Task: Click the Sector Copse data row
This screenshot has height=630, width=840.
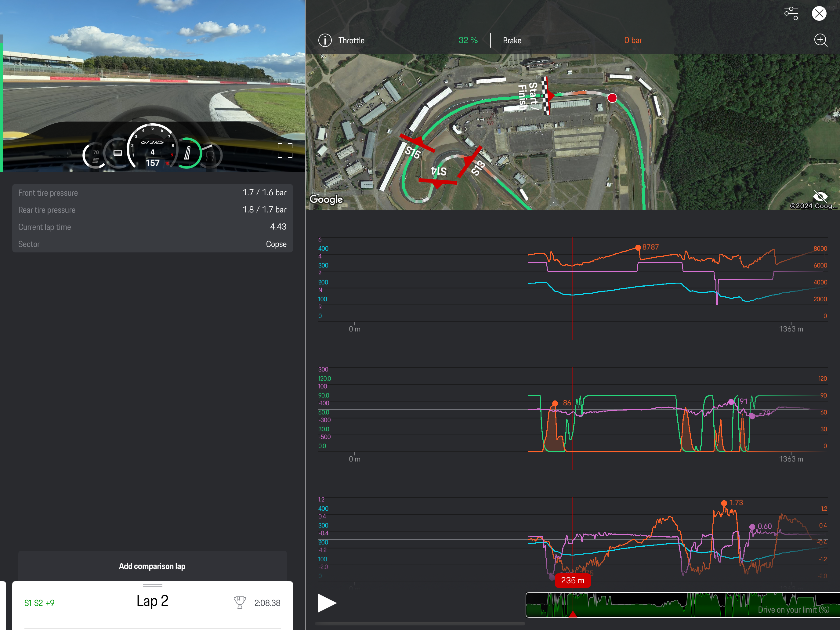Action: [x=152, y=244]
